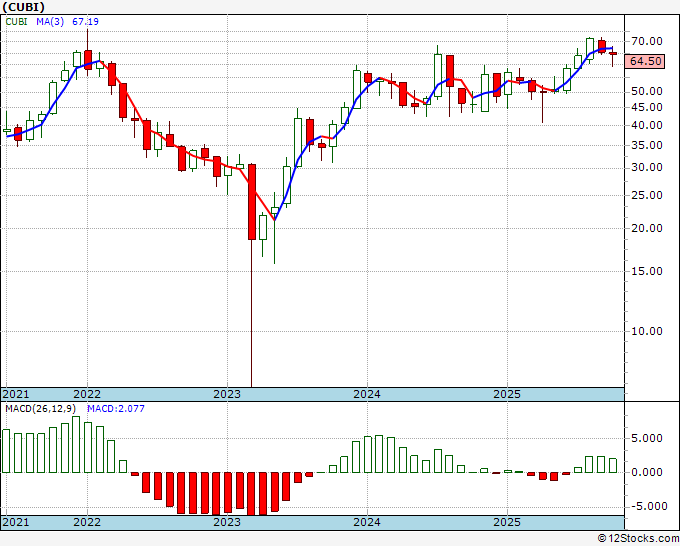Click the 5.000 MACD axis label
This screenshot has height=546, width=680.
(x=647, y=438)
